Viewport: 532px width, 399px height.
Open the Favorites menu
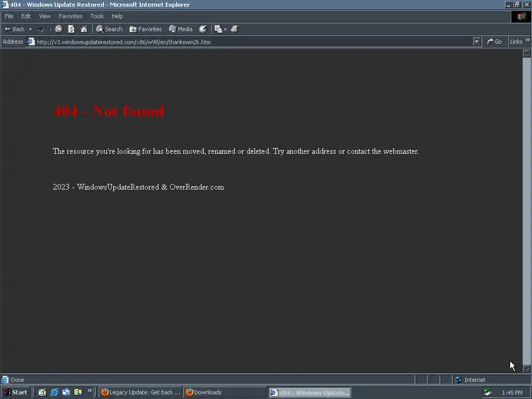tap(70, 16)
